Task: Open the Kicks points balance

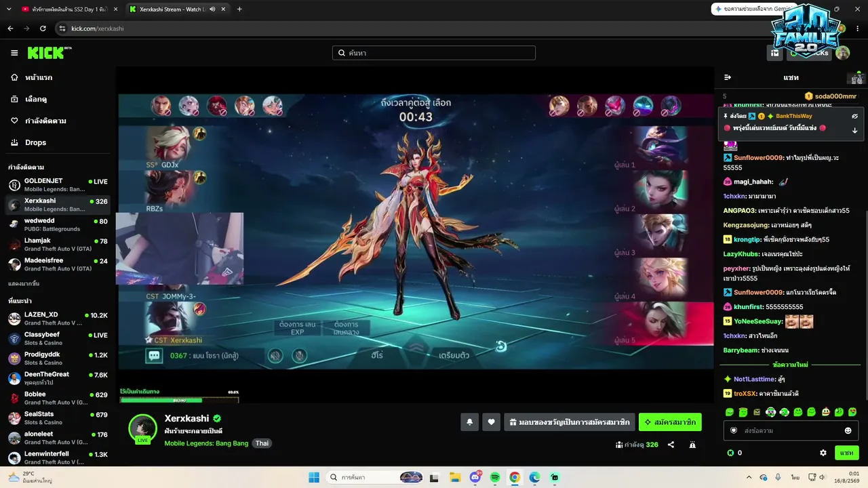Action: click(734, 453)
